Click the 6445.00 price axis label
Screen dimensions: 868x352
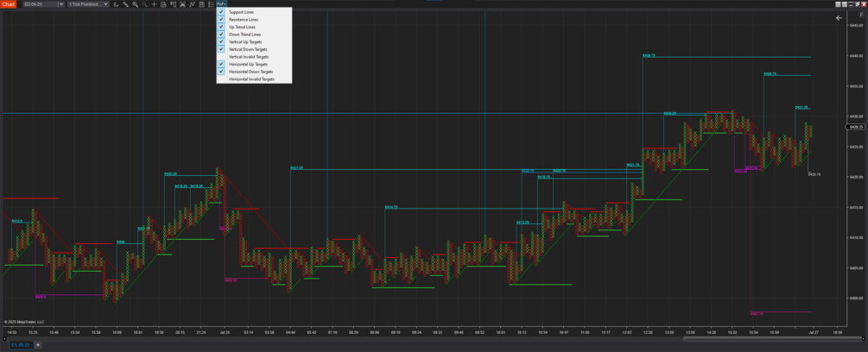click(x=856, y=25)
